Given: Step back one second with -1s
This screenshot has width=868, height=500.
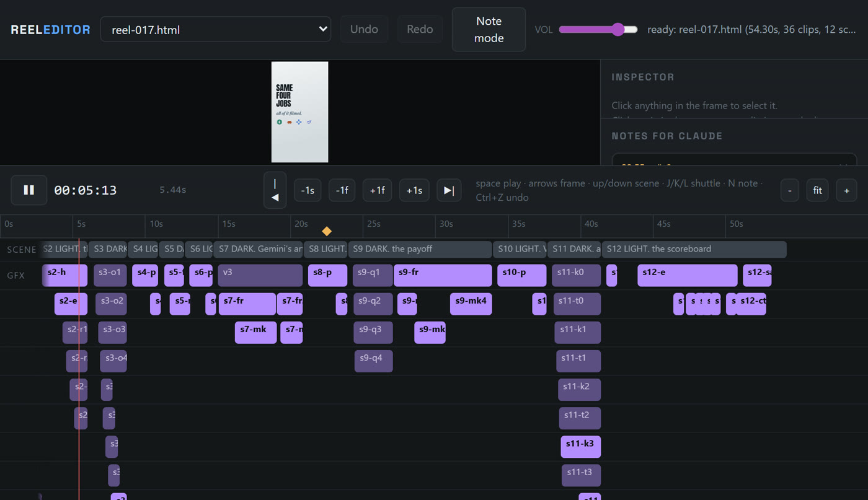Looking at the screenshot, I should pos(308,190).
